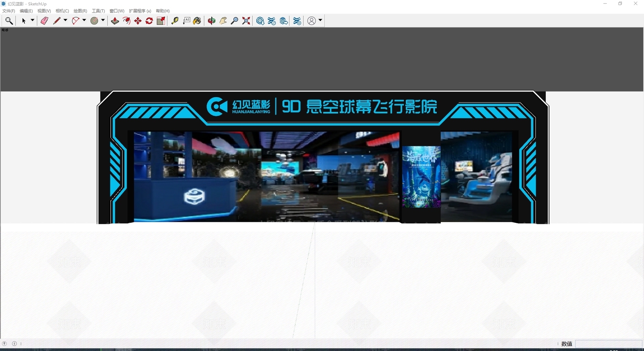Select the Zoom magnifier tool
This screenshot has height=351, width=644.
235,21
